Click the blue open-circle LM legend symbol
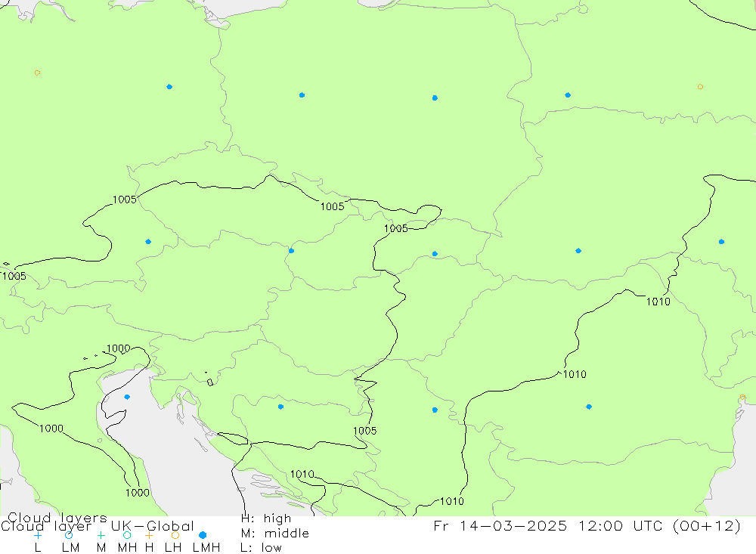The height and width of the screenshot is (554, 756). [69, 535]
